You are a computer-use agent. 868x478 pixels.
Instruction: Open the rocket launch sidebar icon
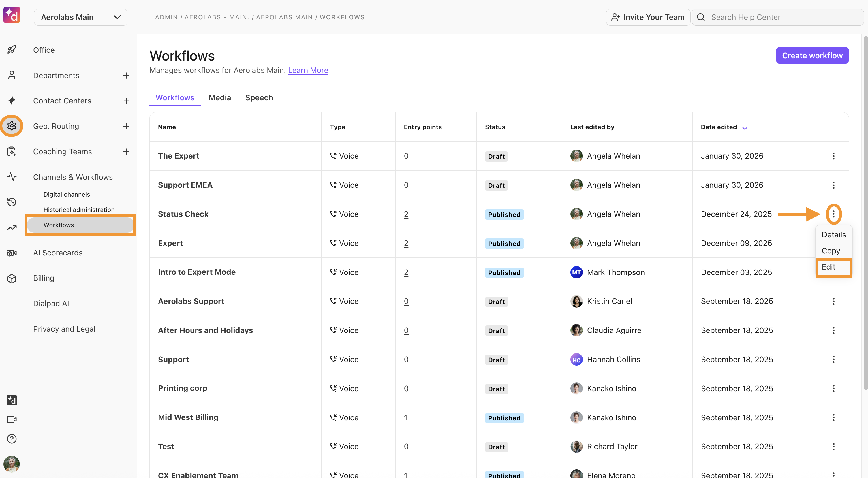click(x=12, y=50)
